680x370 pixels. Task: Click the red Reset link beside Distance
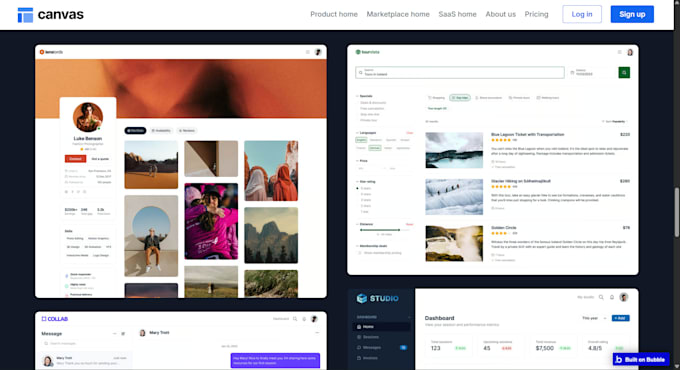(x=409, y=224)
